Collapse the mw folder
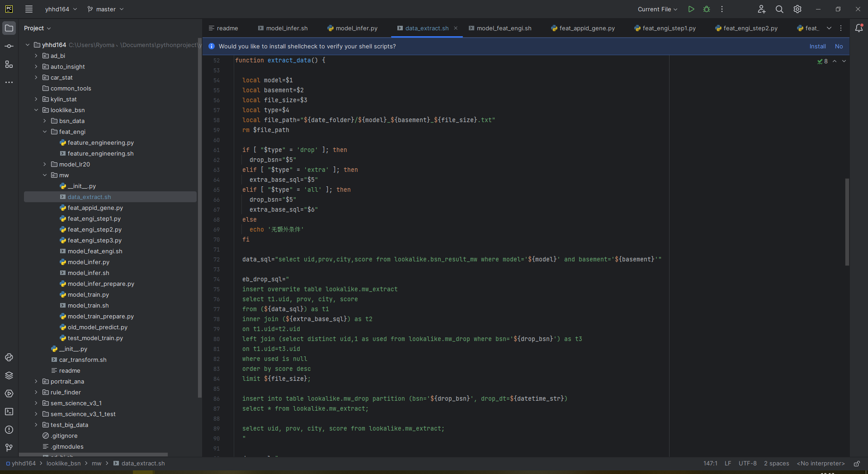 45,175
